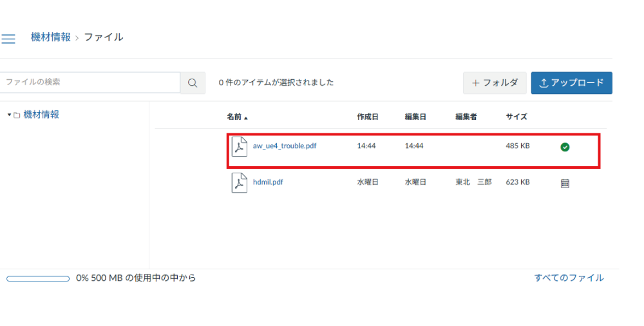
Task: Click the PDF icon of hdmil.pdf
Action: tap(240, 183)
